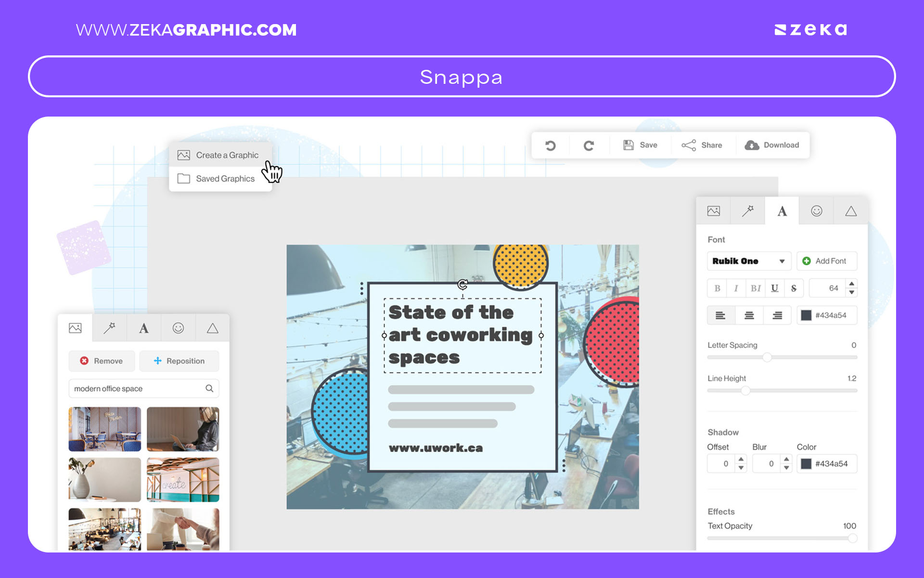This screenshot has height=578, width=924.
Task: Open the Backgrounds image tab in left panel
Action: pos(75,328)
